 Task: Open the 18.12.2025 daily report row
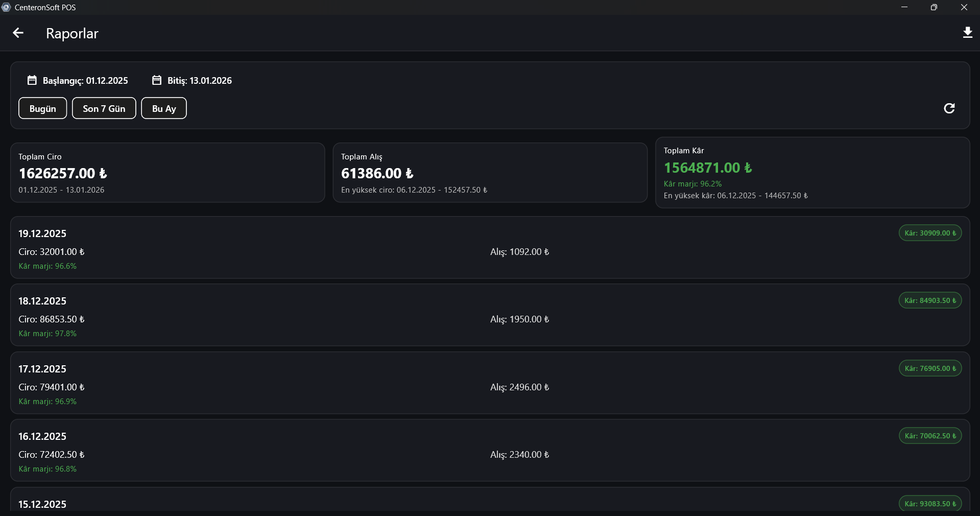490,315
